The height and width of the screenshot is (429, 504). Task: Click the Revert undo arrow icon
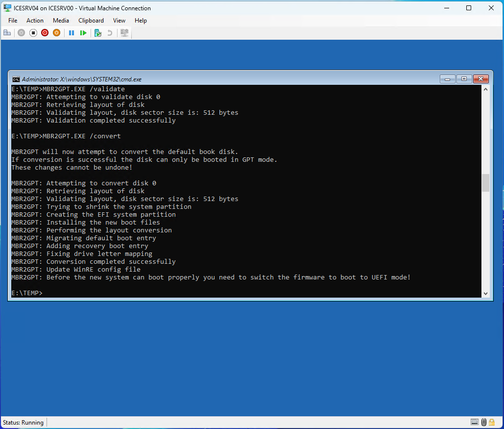coord(110,33)
